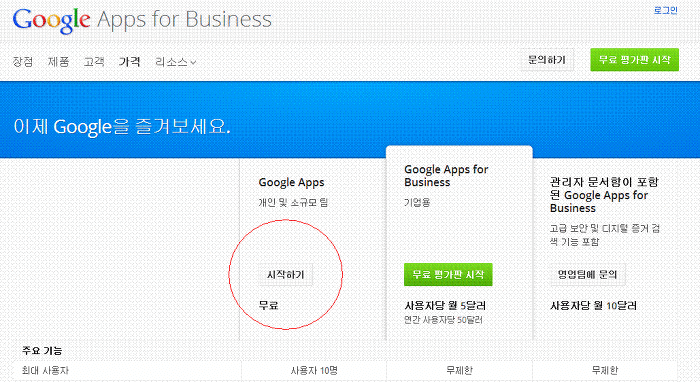700x382 pixels.
Task: Click the 최대 사용자 row label
Action: pyautogui.click(x=45, y=370)
